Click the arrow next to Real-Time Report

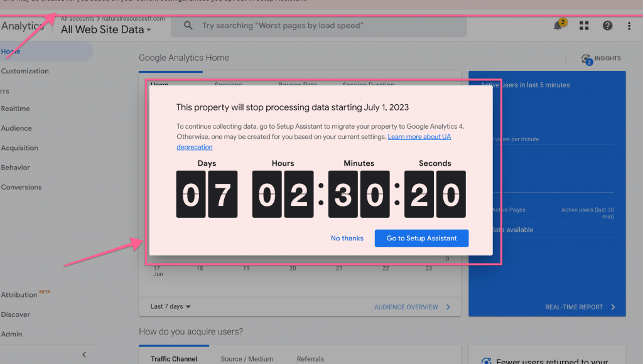(613, 307)
